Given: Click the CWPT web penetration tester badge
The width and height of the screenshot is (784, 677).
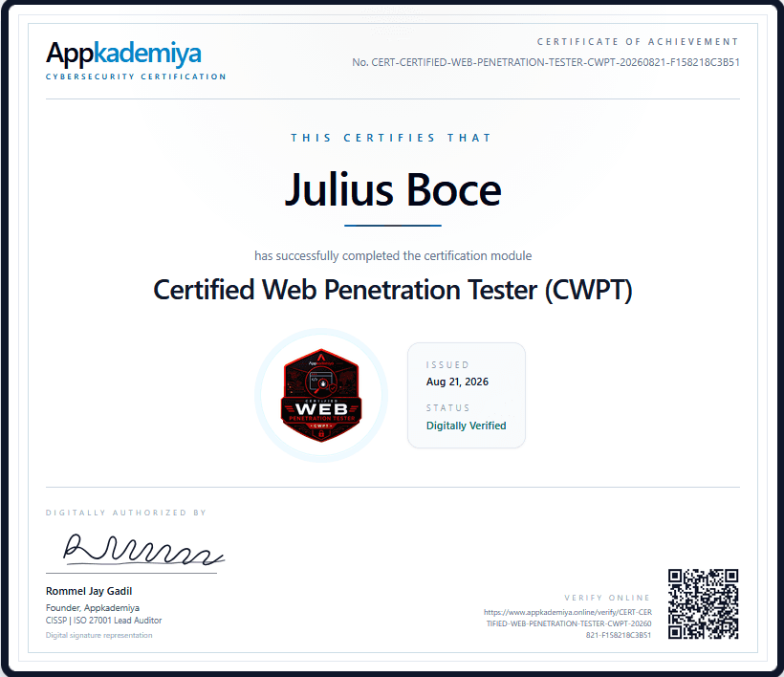Looking at the screenshot, I should (321, 396).
